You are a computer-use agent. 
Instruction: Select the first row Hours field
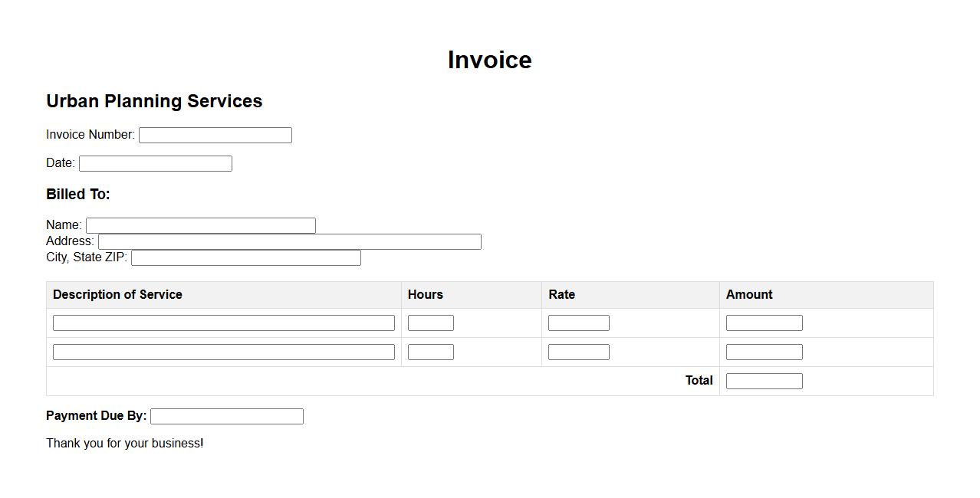point(430,323)
